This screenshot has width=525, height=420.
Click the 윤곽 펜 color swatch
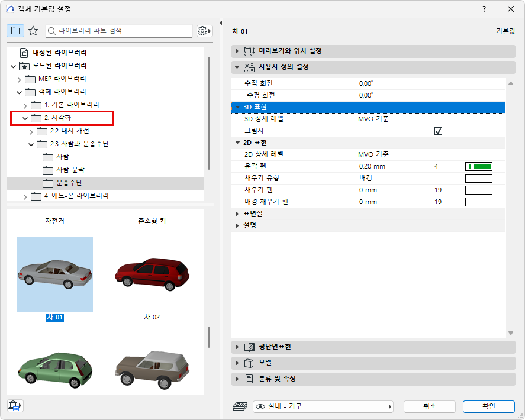(x=478, y=166)
